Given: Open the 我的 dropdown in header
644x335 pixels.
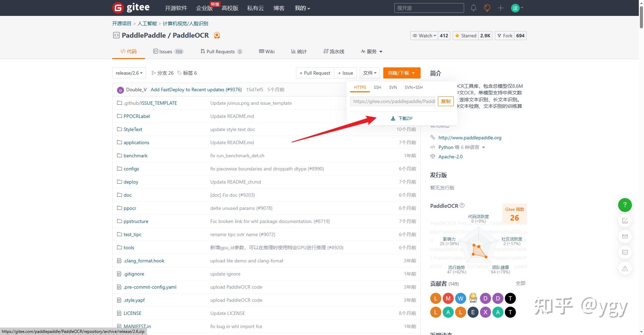Looking at the screenshot, I should tap(302, 8).
